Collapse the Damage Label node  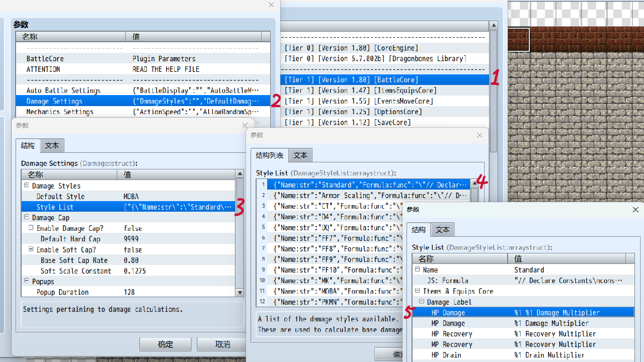(x=422, y=302)
